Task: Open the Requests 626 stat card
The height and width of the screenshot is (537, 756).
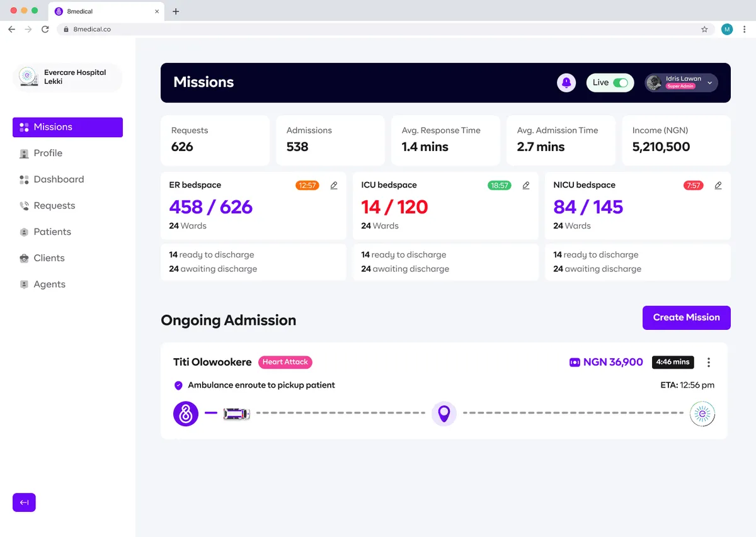Action: 215,140
